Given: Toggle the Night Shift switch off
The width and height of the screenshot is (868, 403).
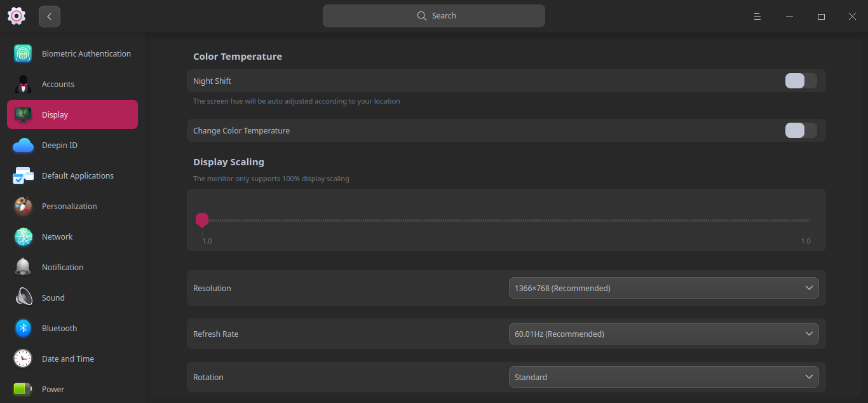Looking at the screenshot, I should click(801, 81).
